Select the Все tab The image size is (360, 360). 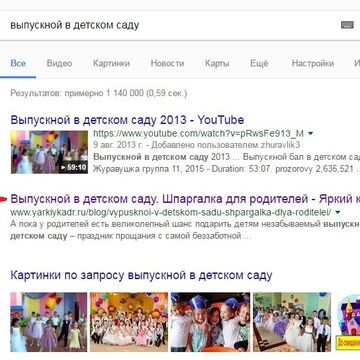click(x=18, y=63)
